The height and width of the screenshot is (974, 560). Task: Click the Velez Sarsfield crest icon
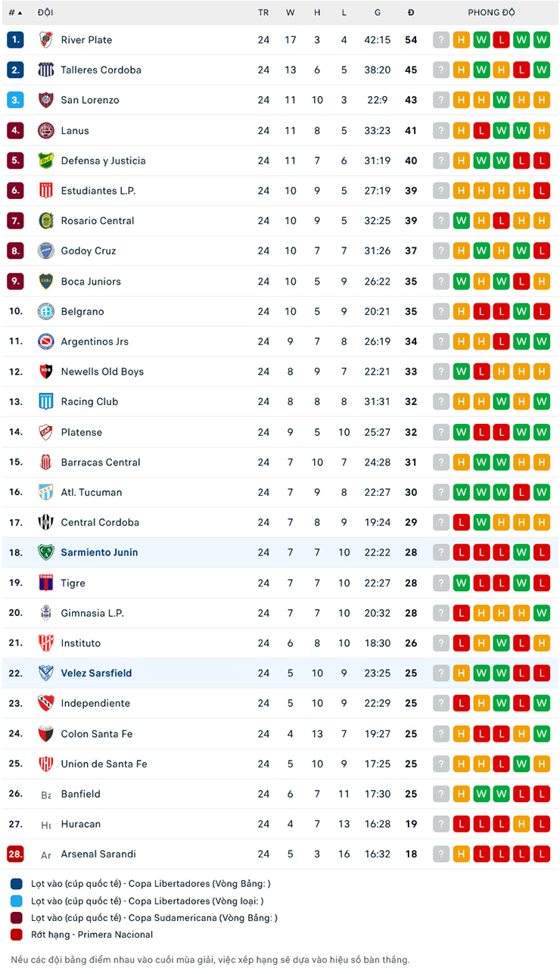pos(45,673)
